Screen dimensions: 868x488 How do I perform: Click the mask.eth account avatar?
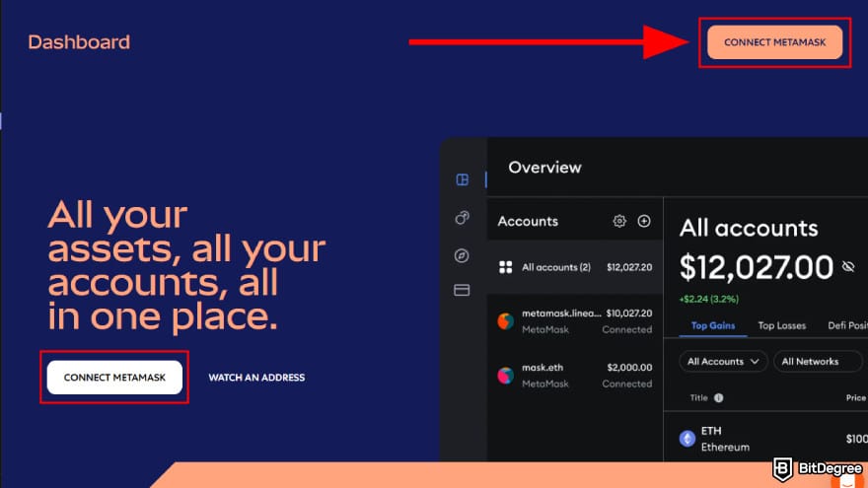coord(505,376)
